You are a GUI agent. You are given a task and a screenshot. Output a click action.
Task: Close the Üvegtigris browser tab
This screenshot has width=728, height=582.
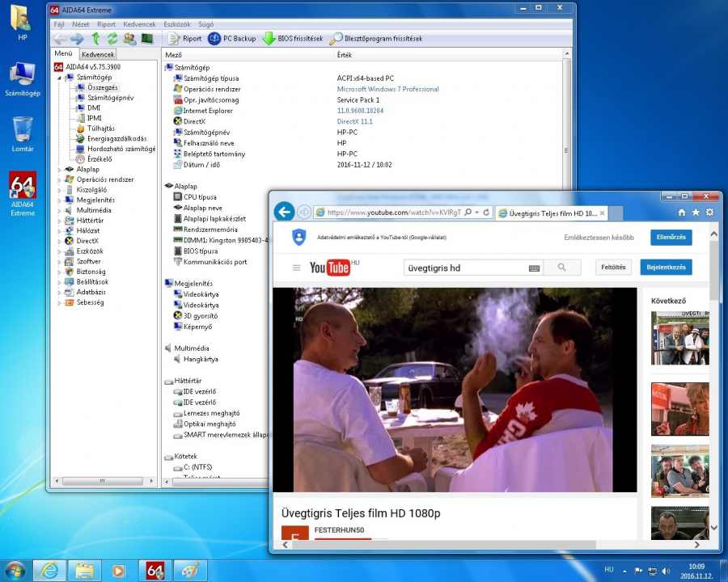click(x=602, y=213)
